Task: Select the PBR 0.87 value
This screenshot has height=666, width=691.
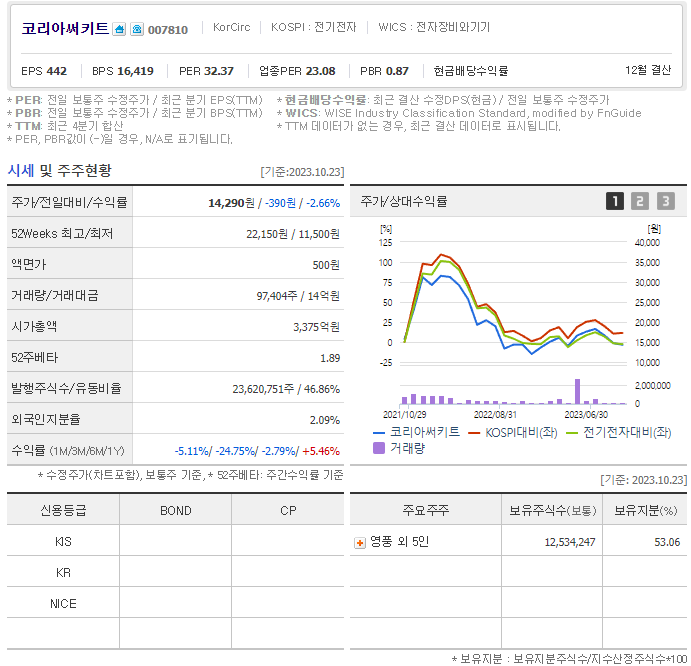Action: 384,71
